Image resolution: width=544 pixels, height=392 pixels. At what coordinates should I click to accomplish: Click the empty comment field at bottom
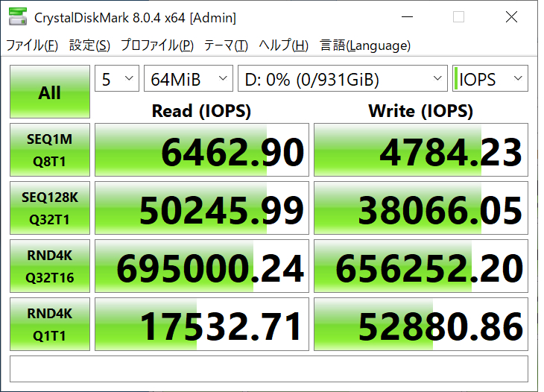(269, 369)
